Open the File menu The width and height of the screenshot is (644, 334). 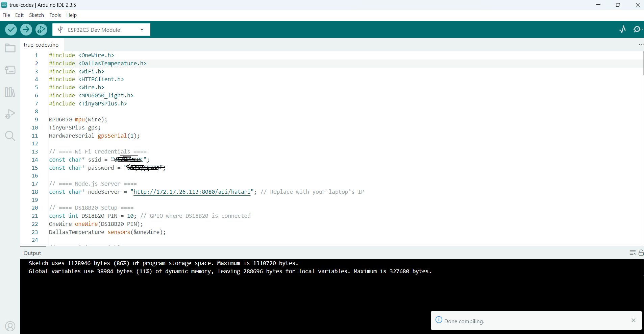[x=6, y=15]
